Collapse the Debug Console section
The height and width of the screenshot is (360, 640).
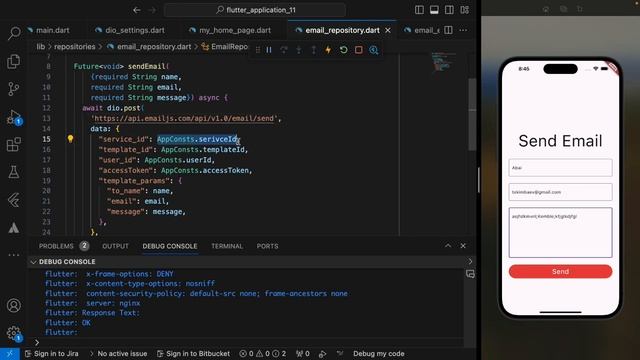click(x=33, y=262)
